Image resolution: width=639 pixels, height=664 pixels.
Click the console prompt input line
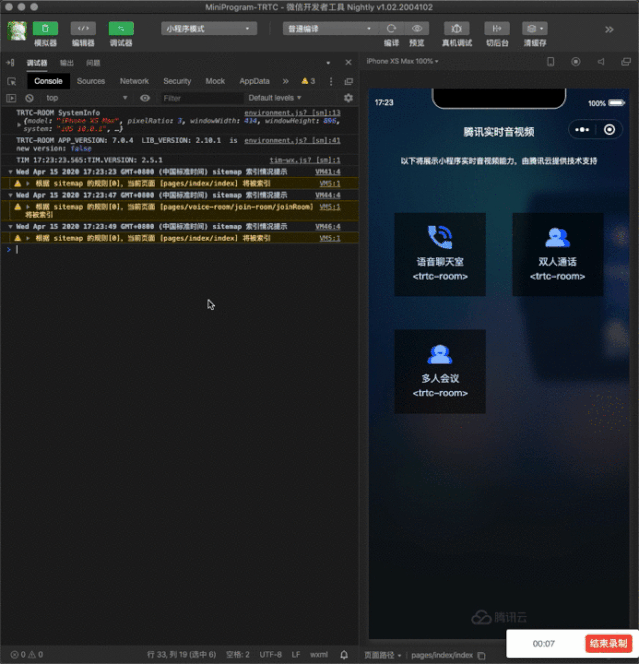point(180,249)
